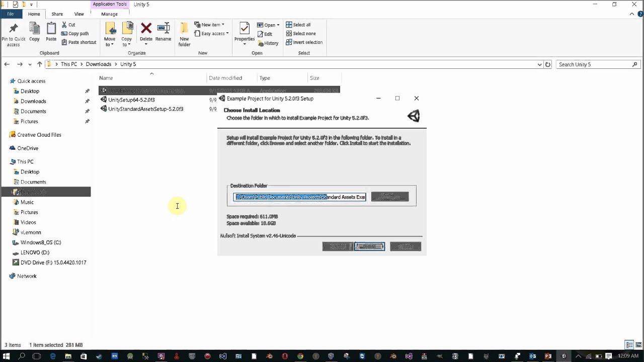Open Task View on taskbar
644x362 pixels.
(x=37, y=356)
